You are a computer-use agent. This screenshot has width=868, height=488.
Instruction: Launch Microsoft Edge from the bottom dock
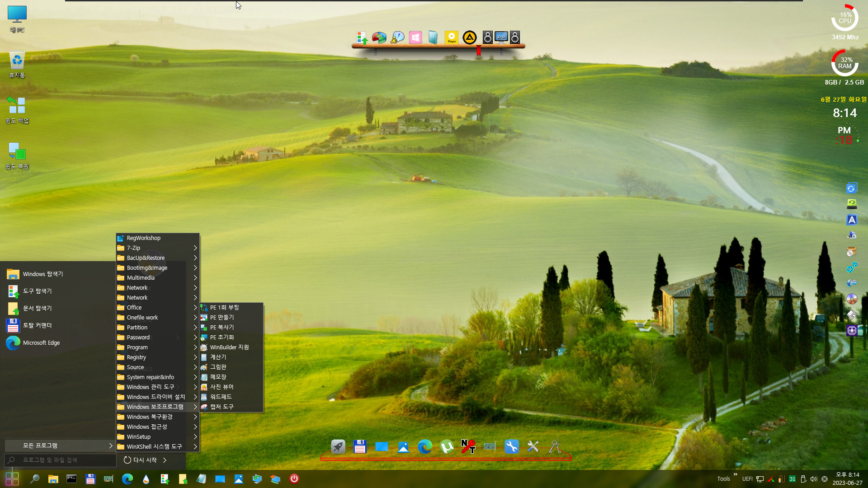click(425, 447)
